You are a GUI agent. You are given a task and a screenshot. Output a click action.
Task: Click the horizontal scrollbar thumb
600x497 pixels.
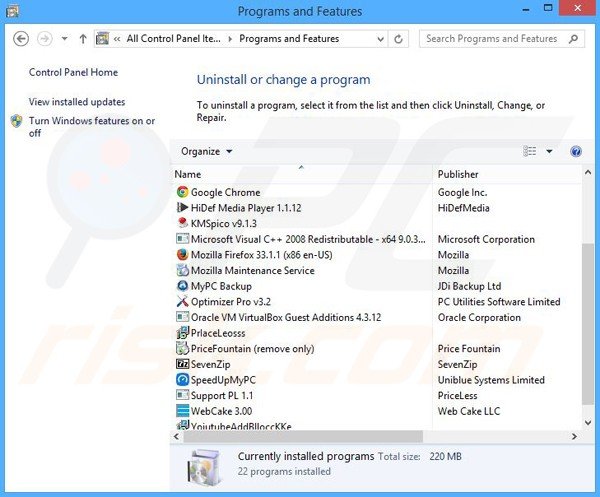(303, 436)
